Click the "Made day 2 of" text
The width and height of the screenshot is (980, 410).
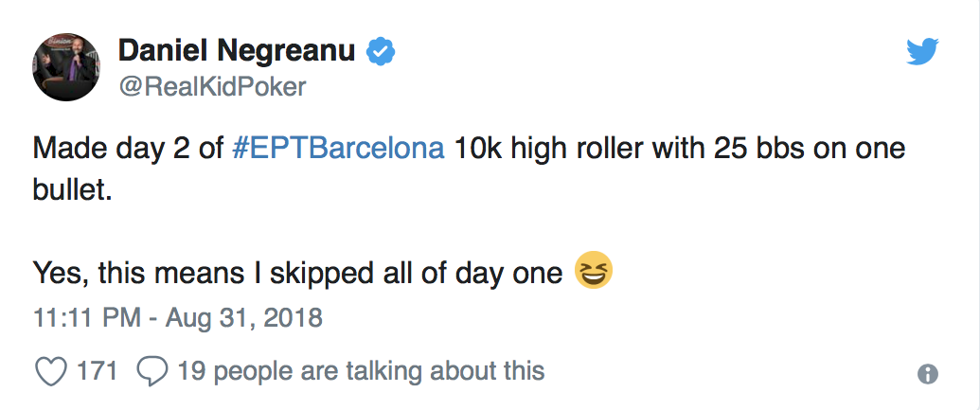(x=127, y=151)
